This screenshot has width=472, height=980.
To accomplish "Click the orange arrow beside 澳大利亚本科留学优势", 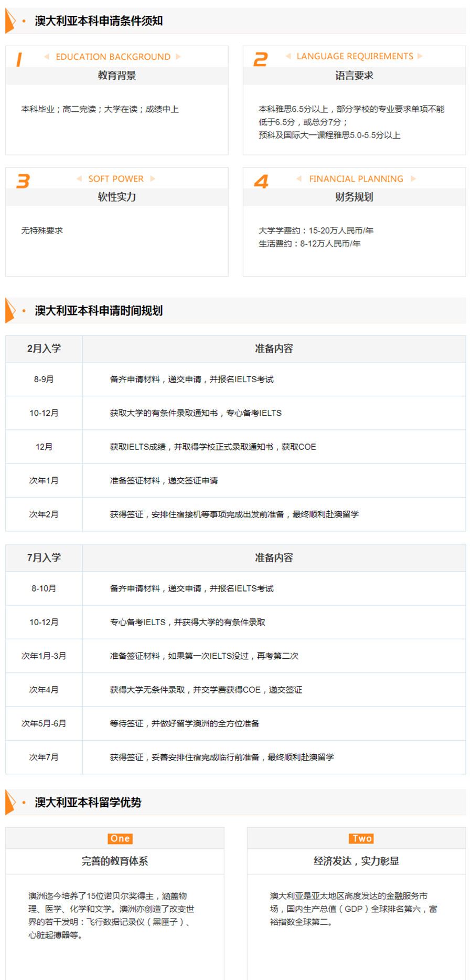I will (x=10, y=803).
